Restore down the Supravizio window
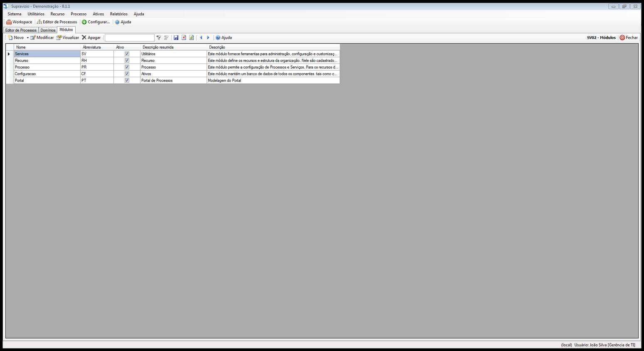This screenshot has height=351, width=644. 624,6
